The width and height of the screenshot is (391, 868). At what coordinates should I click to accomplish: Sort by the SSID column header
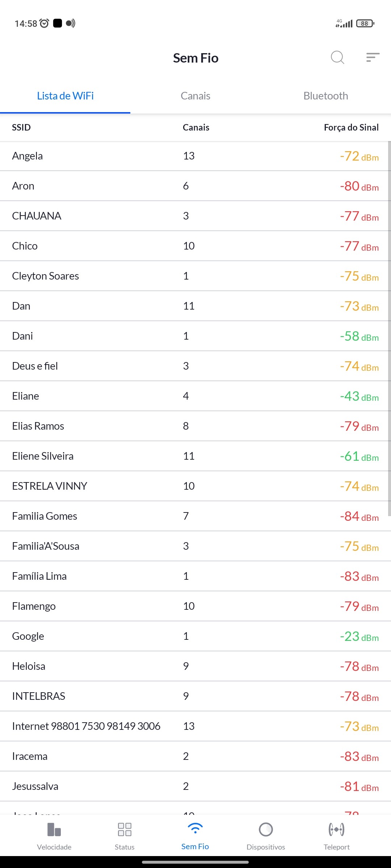21,127
